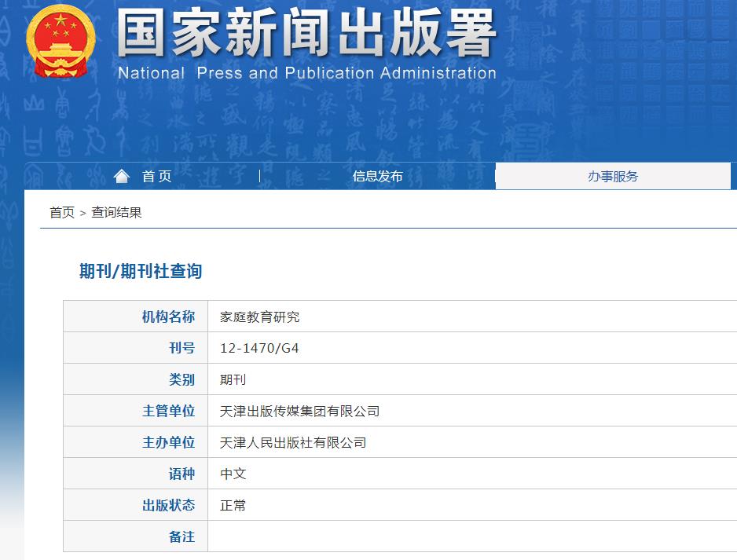
Task: Switch to the 信息发布 tab
Action: 376,176
